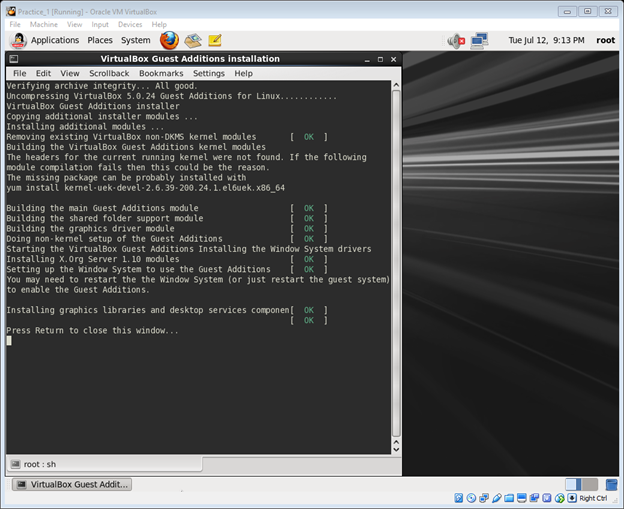Open the Applications menu in the GNOME panel
The image size is (624, 509).
pos(55,40)
